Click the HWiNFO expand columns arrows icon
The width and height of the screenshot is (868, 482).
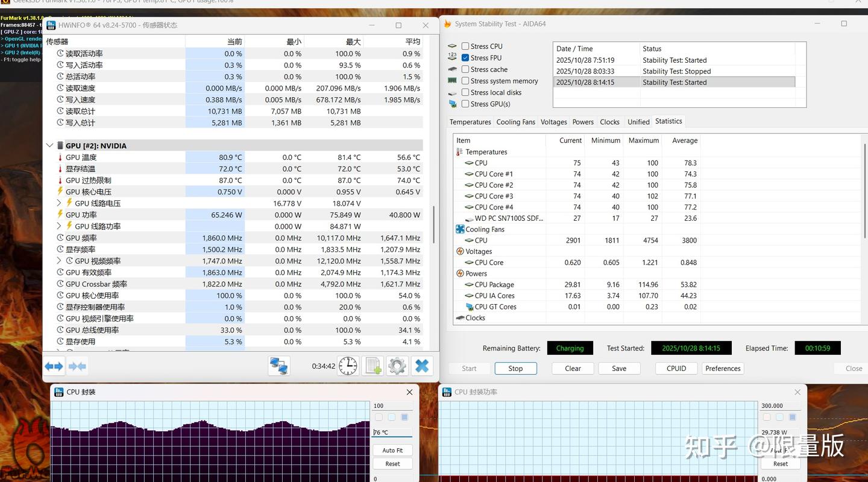pos(54,366)
